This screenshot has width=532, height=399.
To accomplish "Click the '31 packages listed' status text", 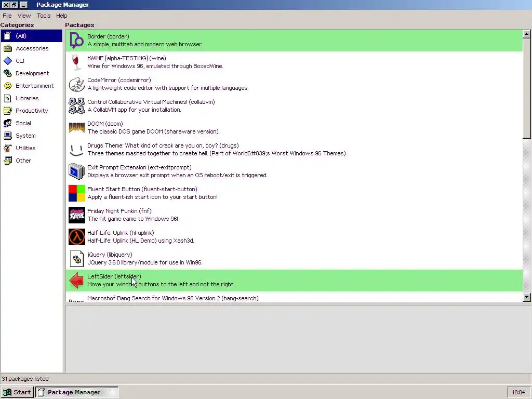I will click(25, 379).
